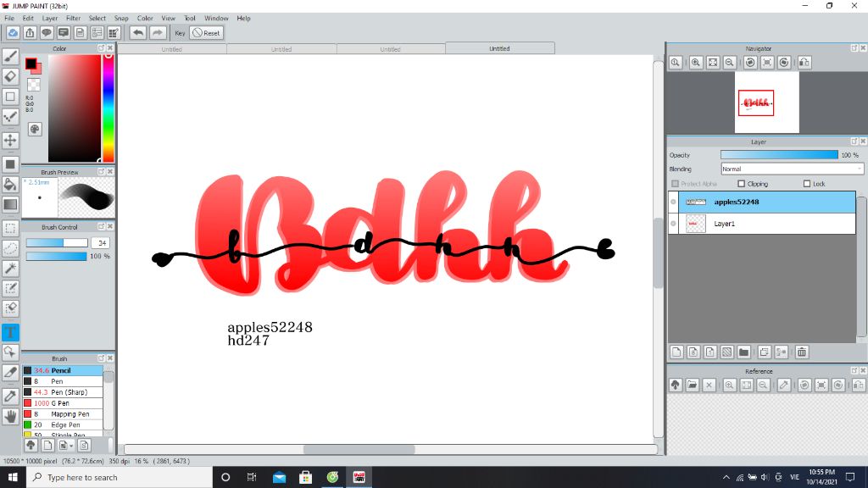Select the Pen (Sharp) brush
This screenshot has width=868, height=488.
(63, 392)
